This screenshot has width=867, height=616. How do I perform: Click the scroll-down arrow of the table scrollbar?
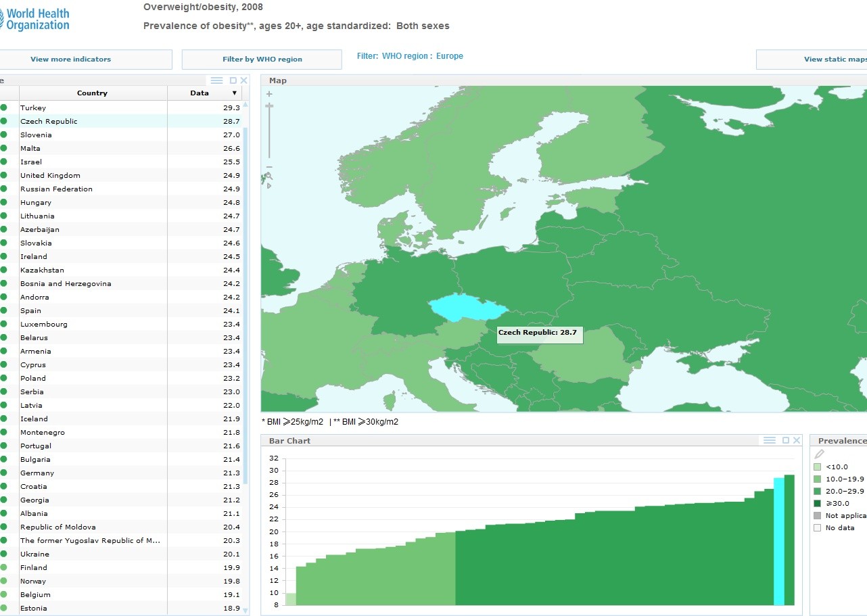[245, 610]
